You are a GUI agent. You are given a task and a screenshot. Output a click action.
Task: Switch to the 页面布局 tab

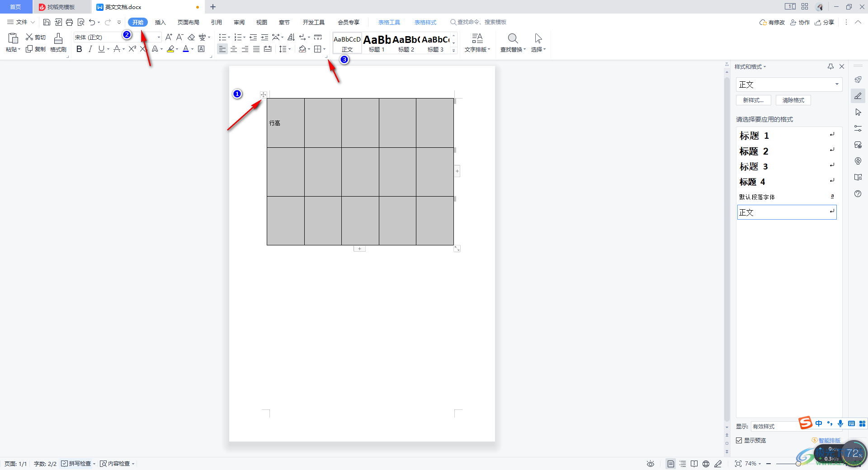[189, 22]
